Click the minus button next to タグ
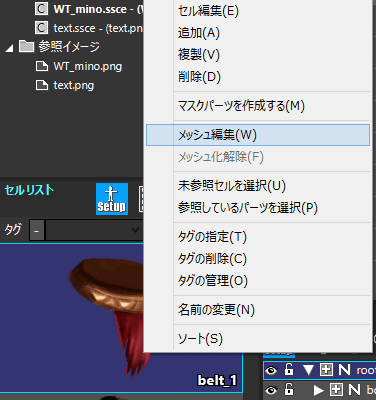 37,230
